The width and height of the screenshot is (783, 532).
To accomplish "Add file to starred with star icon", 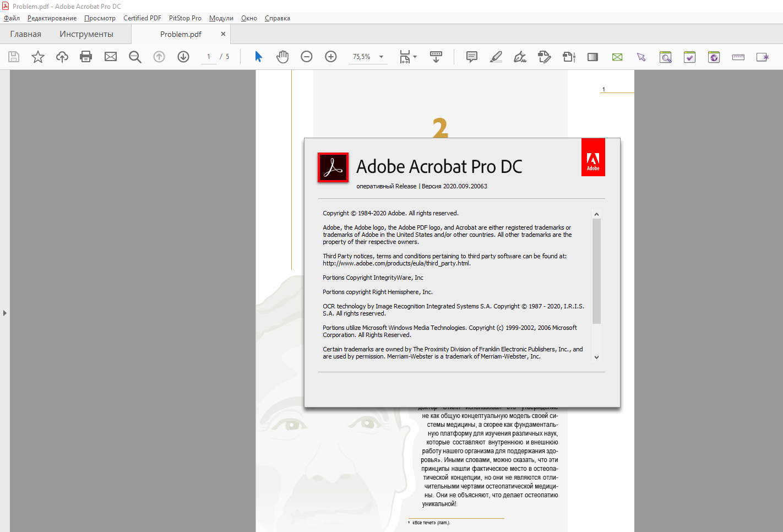I will click(x=38, y=57).
